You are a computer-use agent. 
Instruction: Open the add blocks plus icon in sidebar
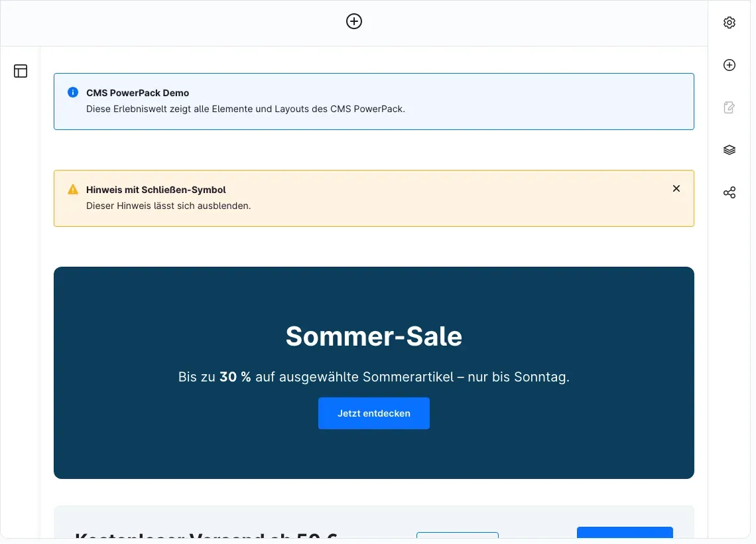pyautogui.click(x=729, y=65)
